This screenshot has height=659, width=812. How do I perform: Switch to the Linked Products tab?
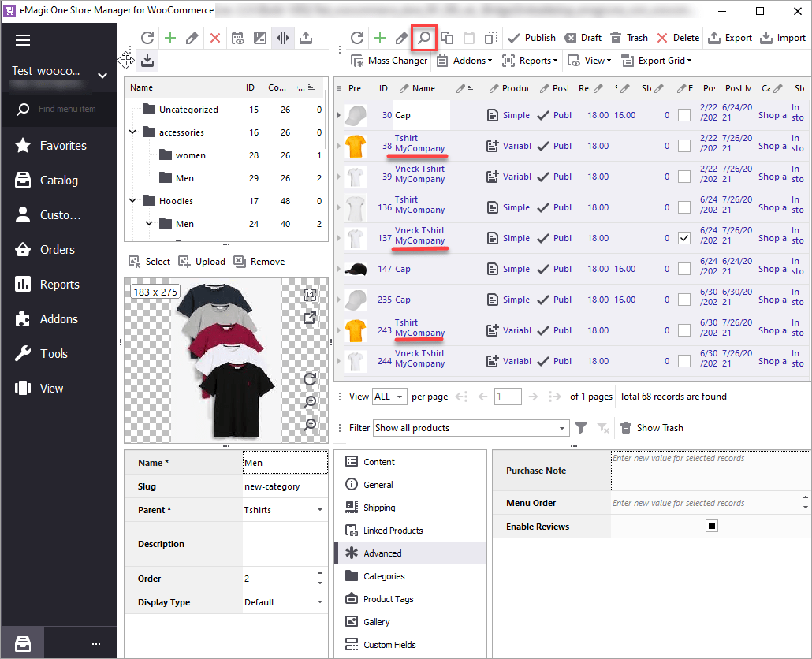pyautogui.click(x=393, y=531)
